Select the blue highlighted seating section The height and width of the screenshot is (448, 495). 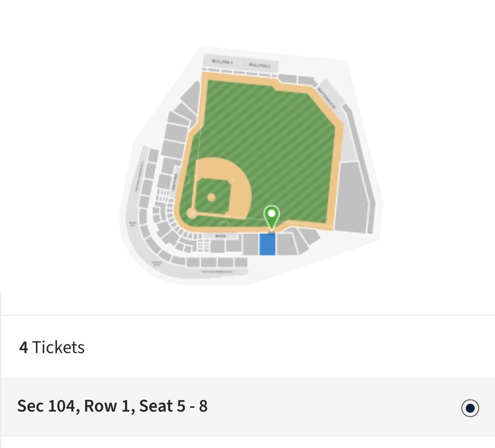pyautogui.click(x=267, y=245)
